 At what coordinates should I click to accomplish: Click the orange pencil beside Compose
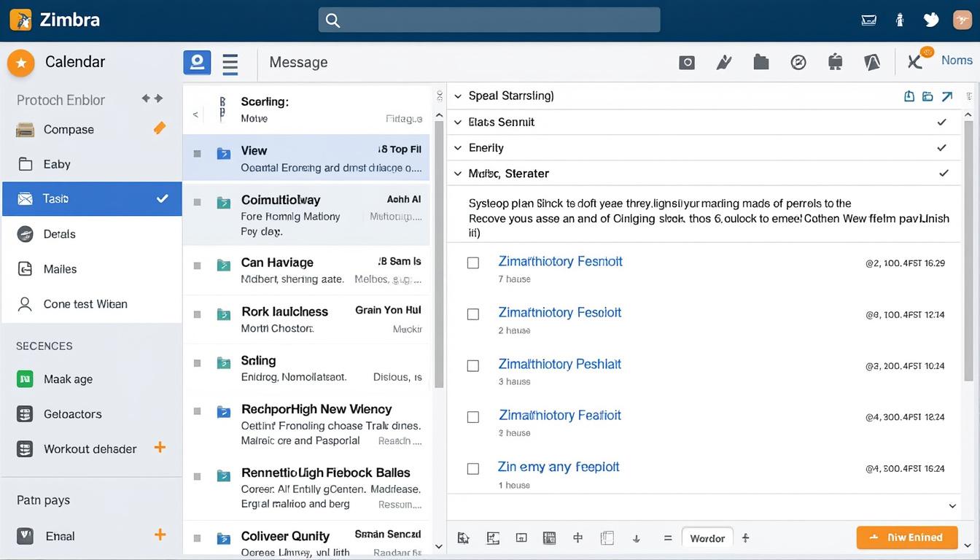tap(160, 128)
